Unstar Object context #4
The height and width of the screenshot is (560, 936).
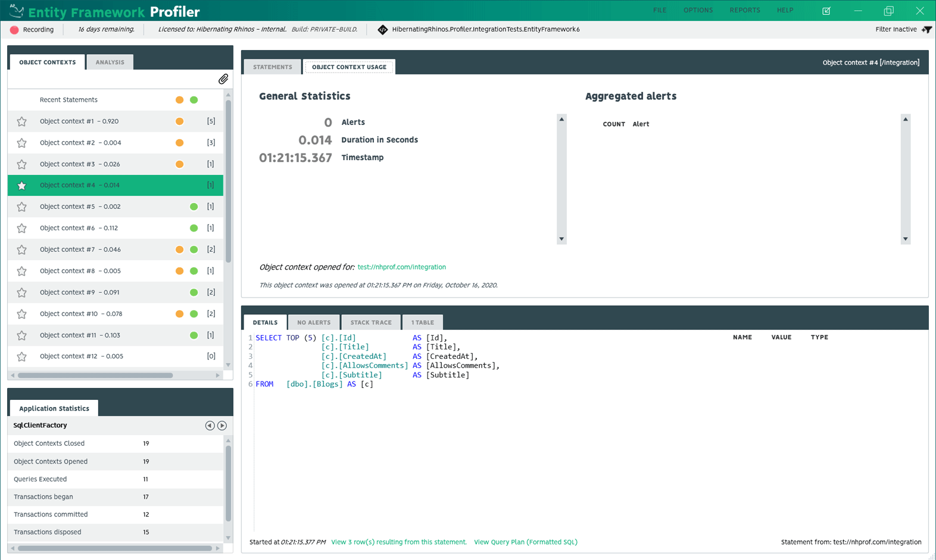pyautogui.click(x=22, y=186)
